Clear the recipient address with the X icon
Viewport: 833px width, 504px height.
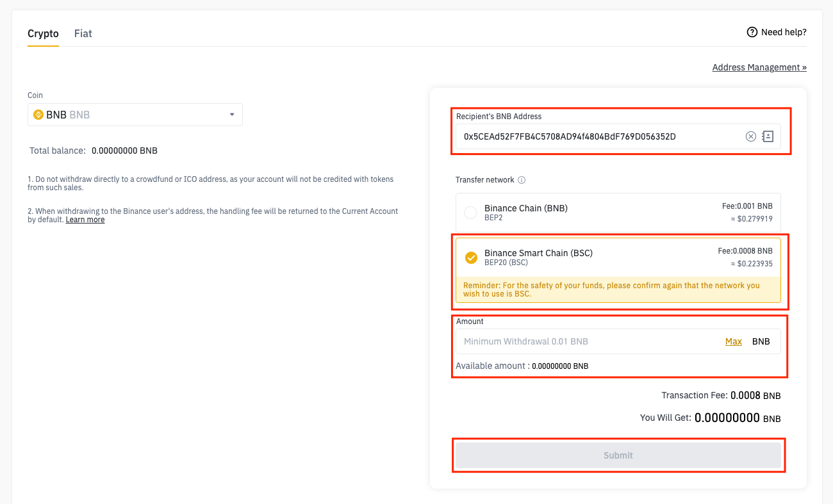751,136
